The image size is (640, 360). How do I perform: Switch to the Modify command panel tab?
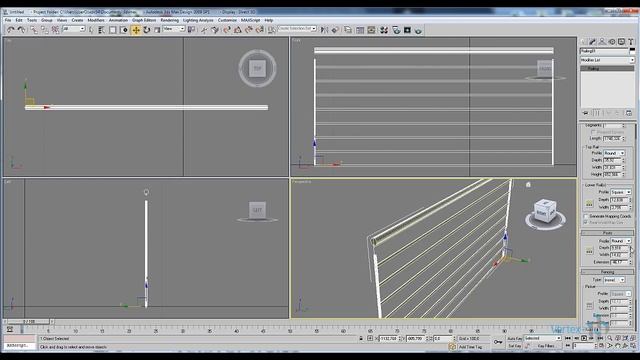click(x=593, y=42)
